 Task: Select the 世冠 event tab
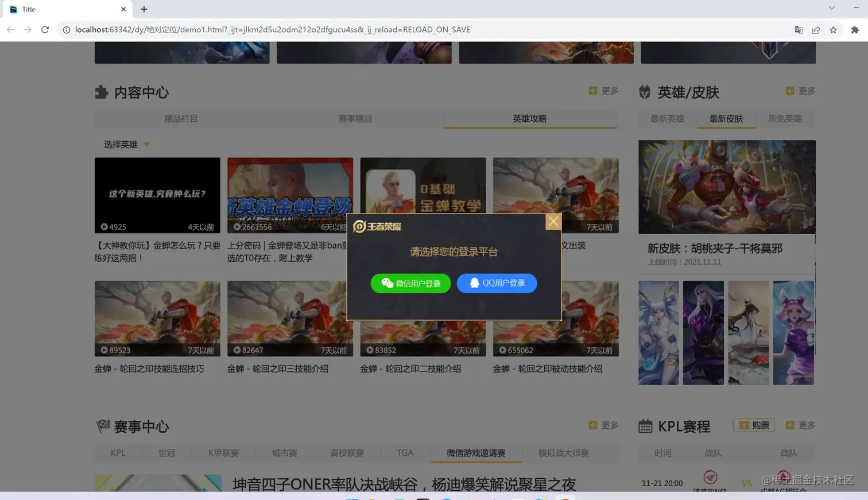[167, 453]
